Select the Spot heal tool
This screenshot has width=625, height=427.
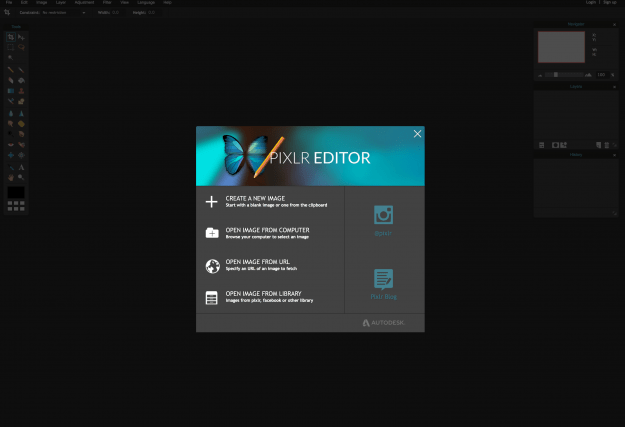point(22,145)
